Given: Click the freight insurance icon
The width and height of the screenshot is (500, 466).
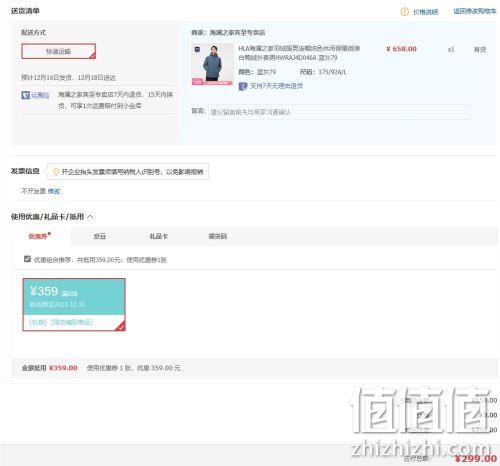Looking at the screenshot, I should 25,95.
